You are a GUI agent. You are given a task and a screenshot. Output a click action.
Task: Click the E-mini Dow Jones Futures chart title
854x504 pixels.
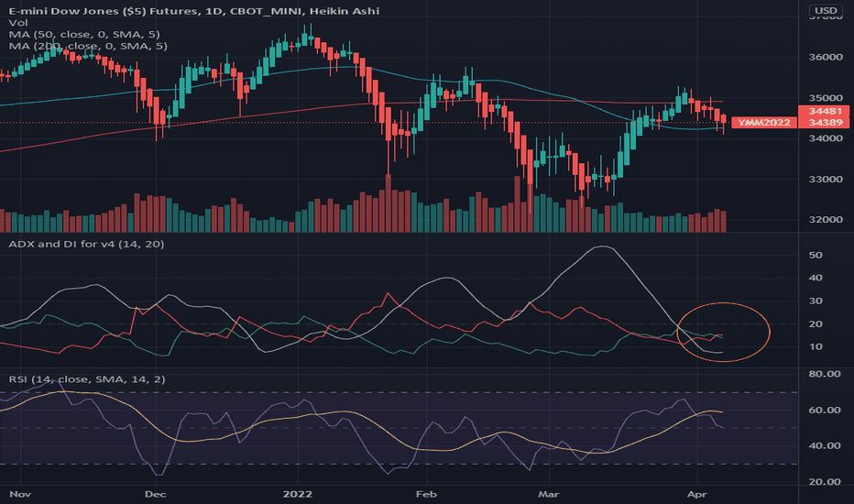point(194,11)
